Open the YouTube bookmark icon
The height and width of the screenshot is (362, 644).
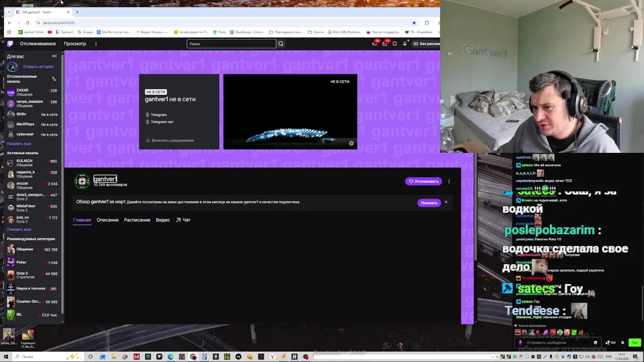click(x=50, y=32)
